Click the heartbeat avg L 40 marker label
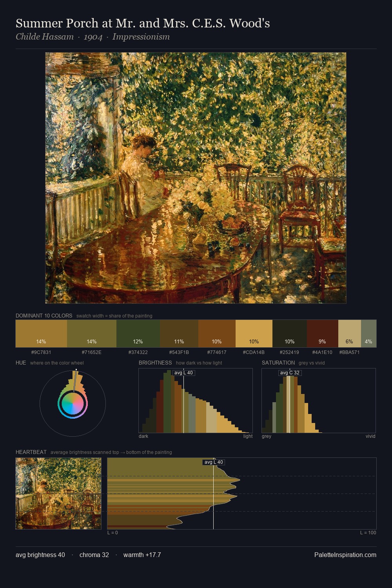This screenshot has height=588, width=392. pos(214,462)
